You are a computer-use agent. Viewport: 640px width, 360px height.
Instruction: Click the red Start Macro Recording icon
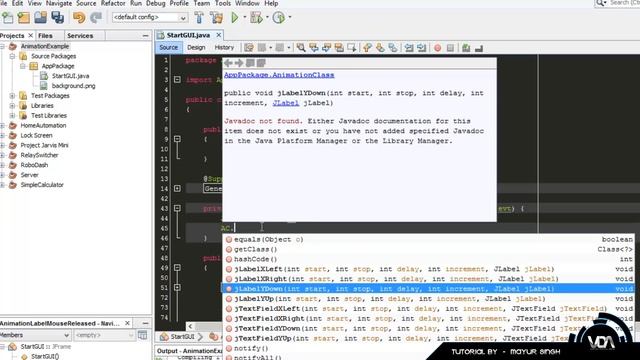(x=438, y=48)
